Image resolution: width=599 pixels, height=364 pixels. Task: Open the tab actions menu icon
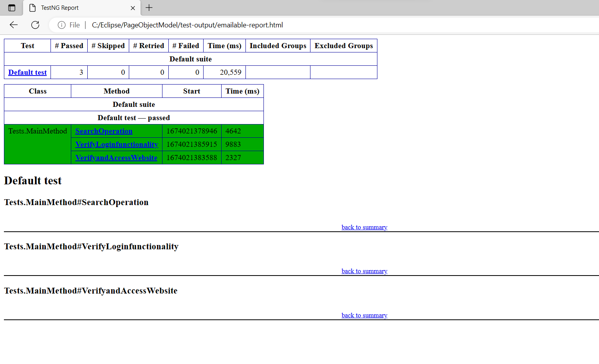pyautogui.click(x=12, y=8)
